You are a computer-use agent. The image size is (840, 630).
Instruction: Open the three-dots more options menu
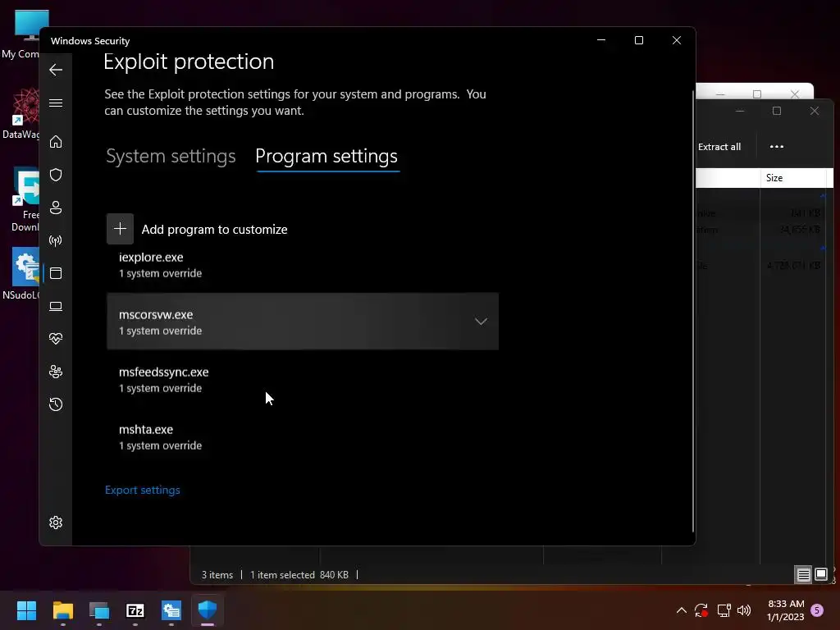tap(776, 147)
